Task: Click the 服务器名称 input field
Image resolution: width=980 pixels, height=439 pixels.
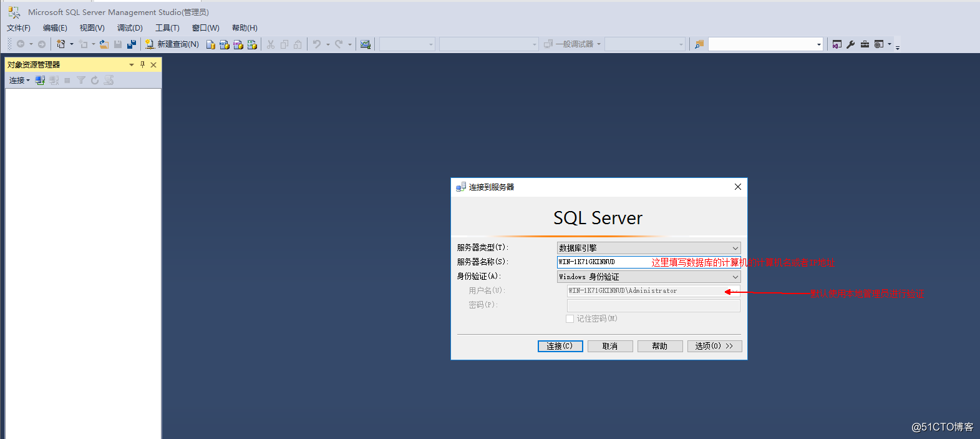Action: point(649,262)
